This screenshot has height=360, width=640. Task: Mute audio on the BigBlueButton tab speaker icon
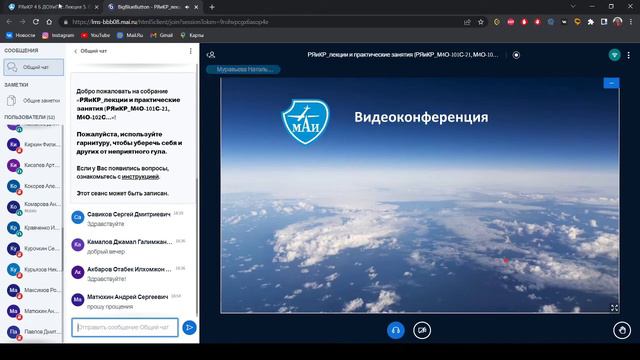pos(187,7)
